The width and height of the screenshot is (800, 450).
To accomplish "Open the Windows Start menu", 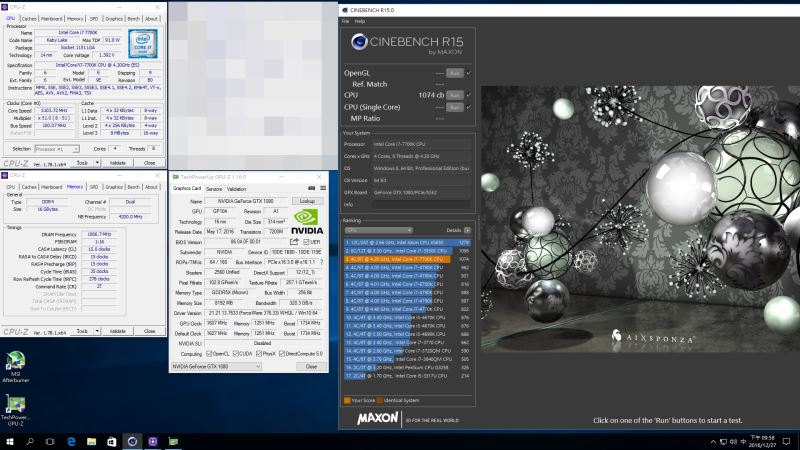I will coord(9,441).
